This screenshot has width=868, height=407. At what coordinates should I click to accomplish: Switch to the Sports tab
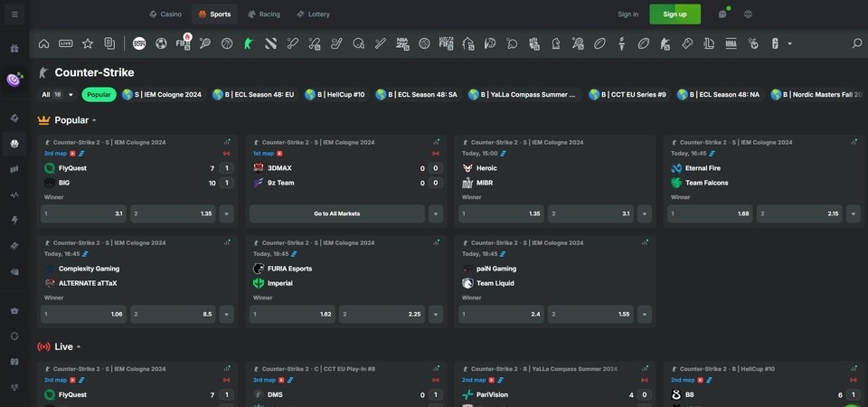(215, 14)
